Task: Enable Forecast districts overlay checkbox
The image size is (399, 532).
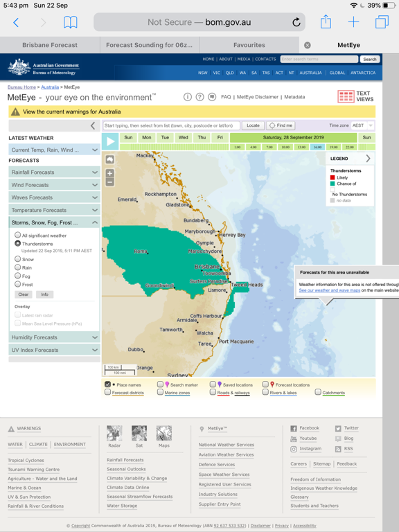Action: pyautogui.click(x=107, y=392)
